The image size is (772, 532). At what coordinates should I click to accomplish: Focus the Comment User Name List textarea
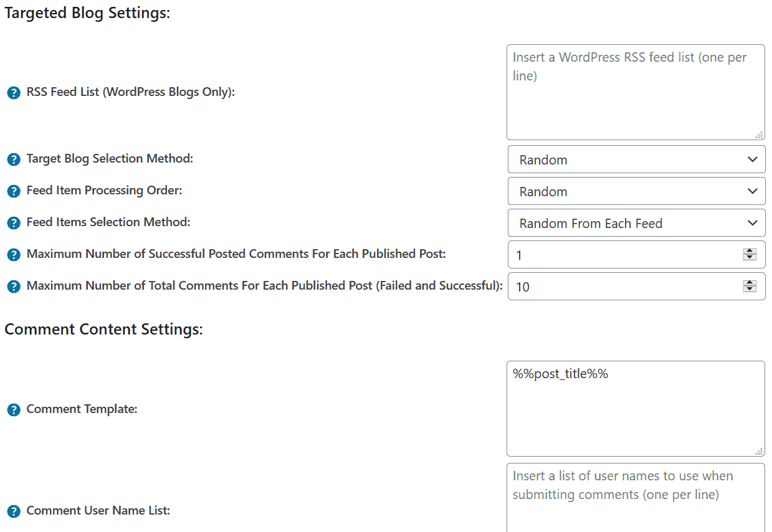tap(635, 505)
